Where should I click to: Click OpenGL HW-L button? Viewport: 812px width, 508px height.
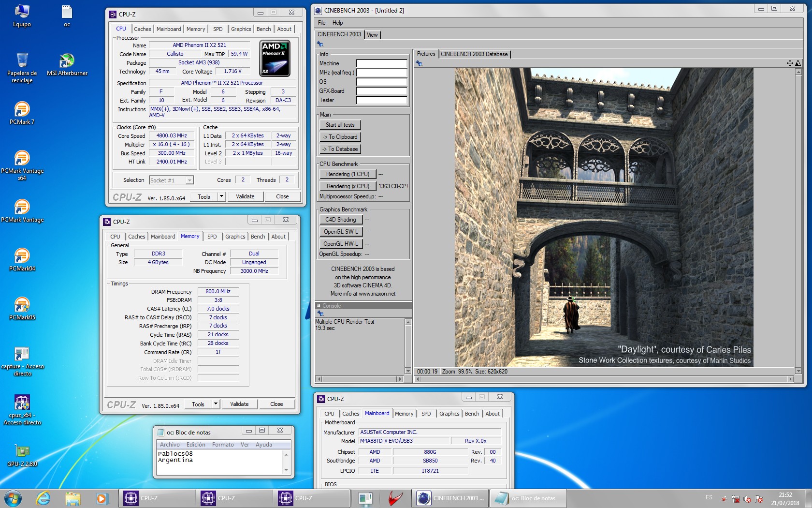341,244
